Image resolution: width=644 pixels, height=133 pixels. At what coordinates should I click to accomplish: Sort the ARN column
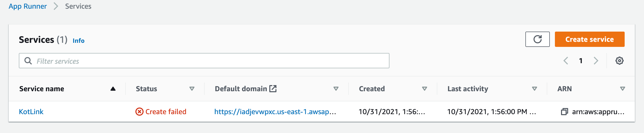pos(623,89)
